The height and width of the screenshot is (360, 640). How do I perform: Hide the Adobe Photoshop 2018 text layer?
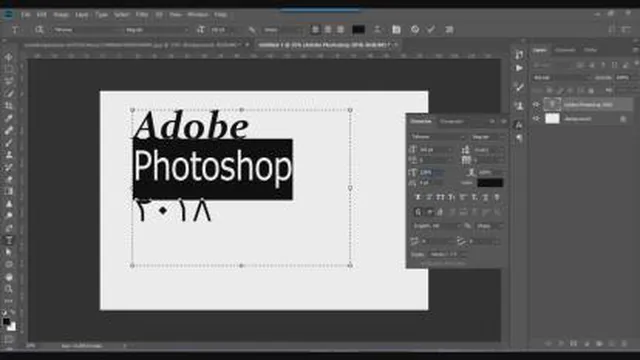[536, 104]
